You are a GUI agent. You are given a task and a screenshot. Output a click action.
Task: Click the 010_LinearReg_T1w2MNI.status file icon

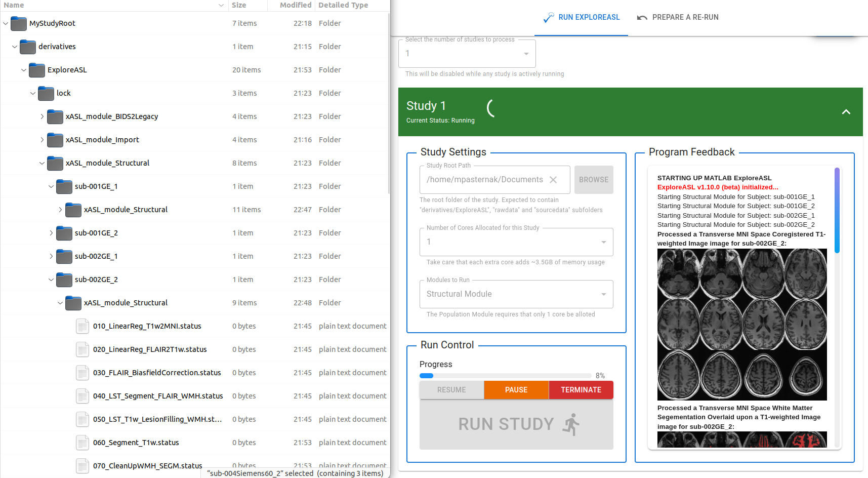click(x=82, y=326)
